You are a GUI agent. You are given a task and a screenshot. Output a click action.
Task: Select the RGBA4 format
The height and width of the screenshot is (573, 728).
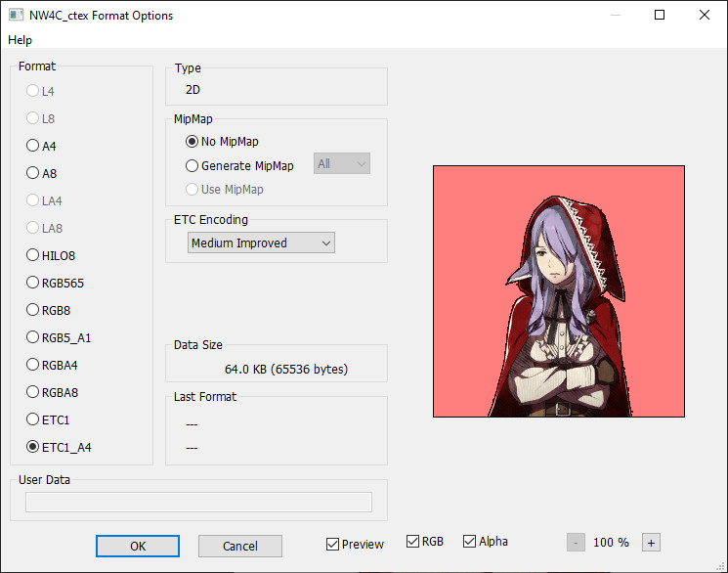(52, 366)
